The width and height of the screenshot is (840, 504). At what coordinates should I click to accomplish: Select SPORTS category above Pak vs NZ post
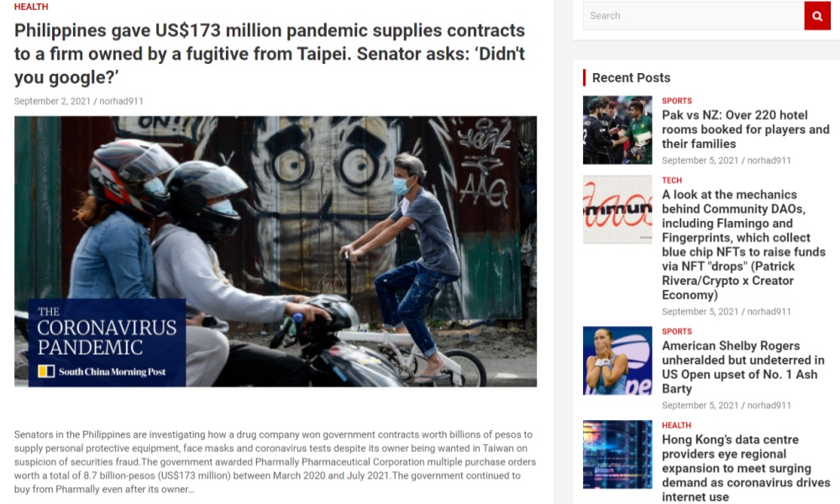point(676,101)
